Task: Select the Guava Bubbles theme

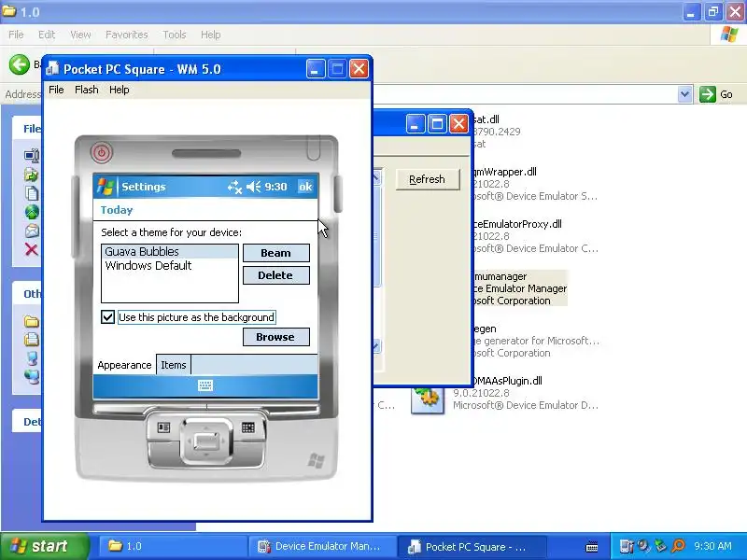Action: pos(170,251)
